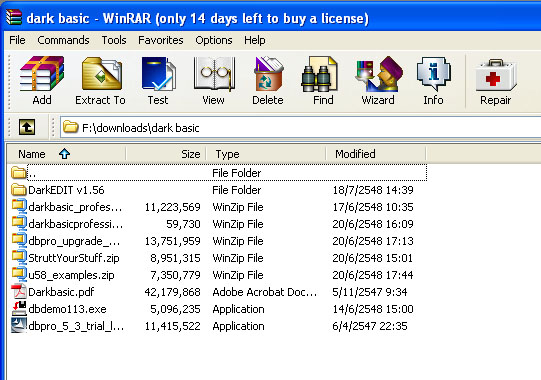This screenshot has height=380, width=541.
Task: Click the Adobe Acrobat Doc... type cell
Action: [x=265, y=292]
